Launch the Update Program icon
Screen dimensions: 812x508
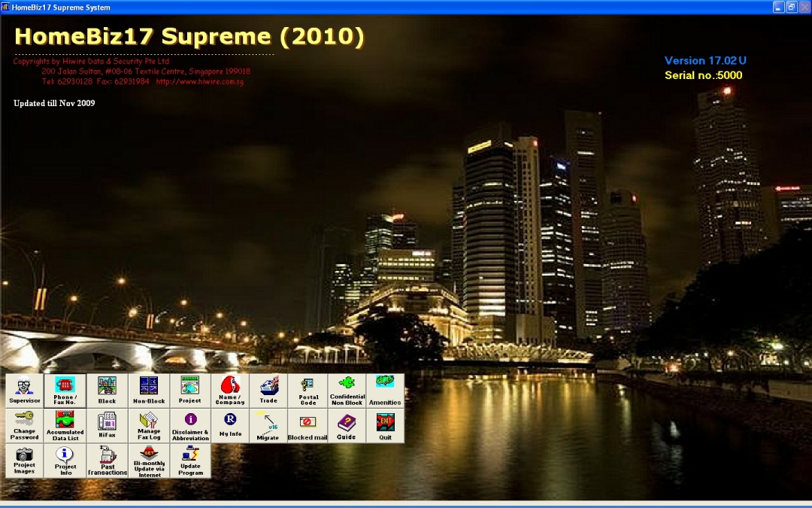(x=190, y=461)
